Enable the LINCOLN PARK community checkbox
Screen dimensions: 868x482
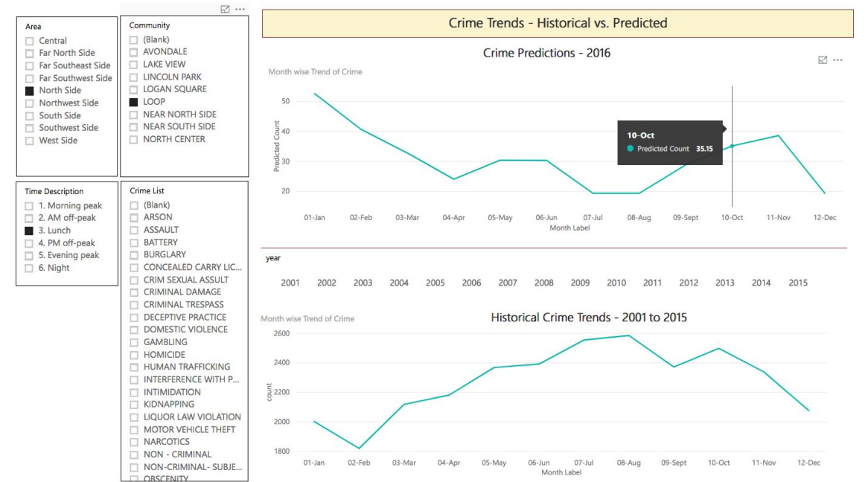[133, 77]
